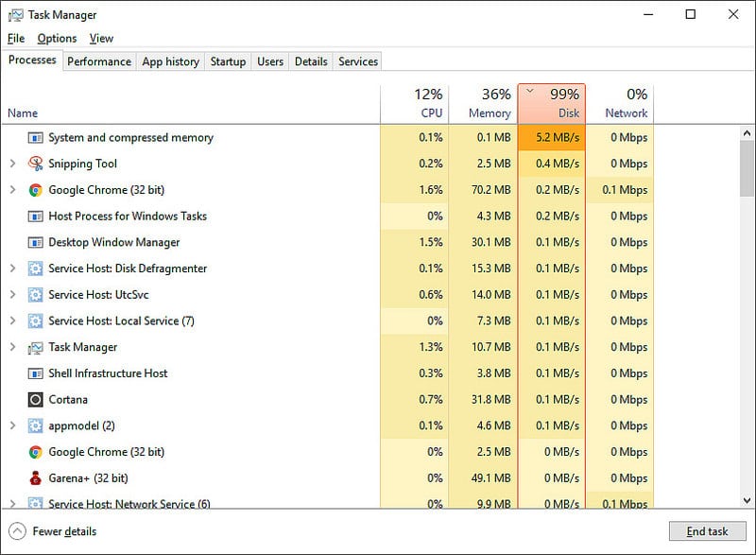This screenshot has width=756, height=555.
Task: Expand the first Google Chrome (32 bit) group
Action: [13, 189]
